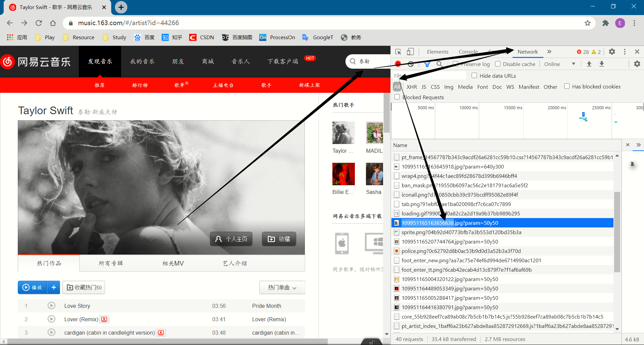Open the Apps grid bookmark
644x345 pixels.
[17, 37]
